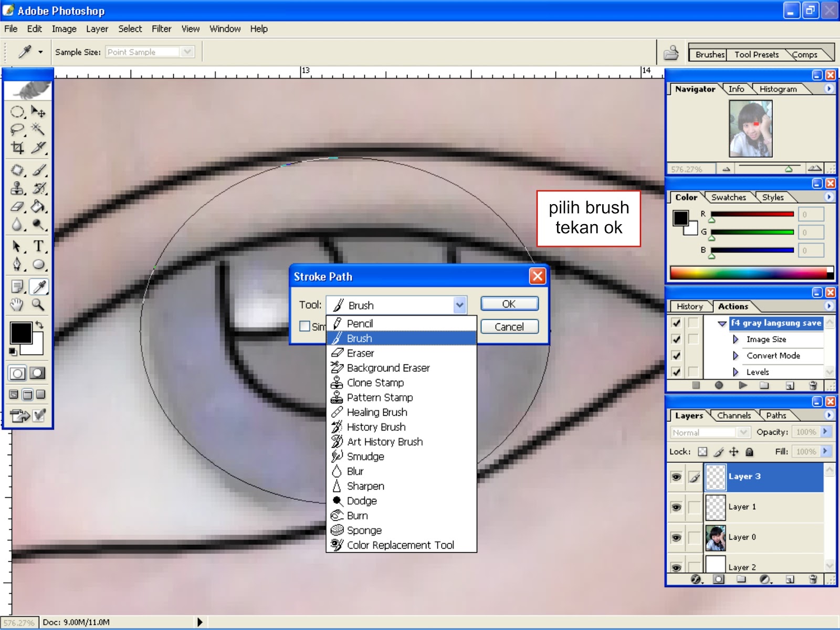The height and width of the screenshot is (630, 840).
Task: Switch foreground and background colors
Action: point(39,325)
